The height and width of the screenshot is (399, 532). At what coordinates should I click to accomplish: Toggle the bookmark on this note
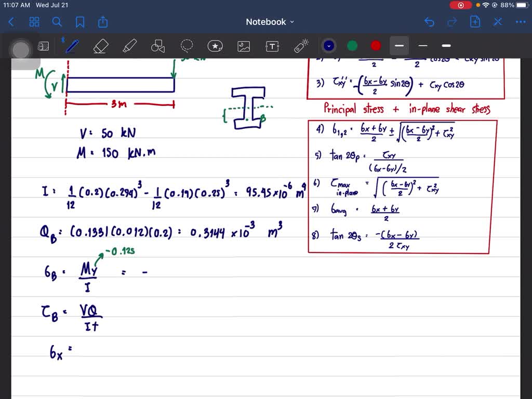coord(79,21)
